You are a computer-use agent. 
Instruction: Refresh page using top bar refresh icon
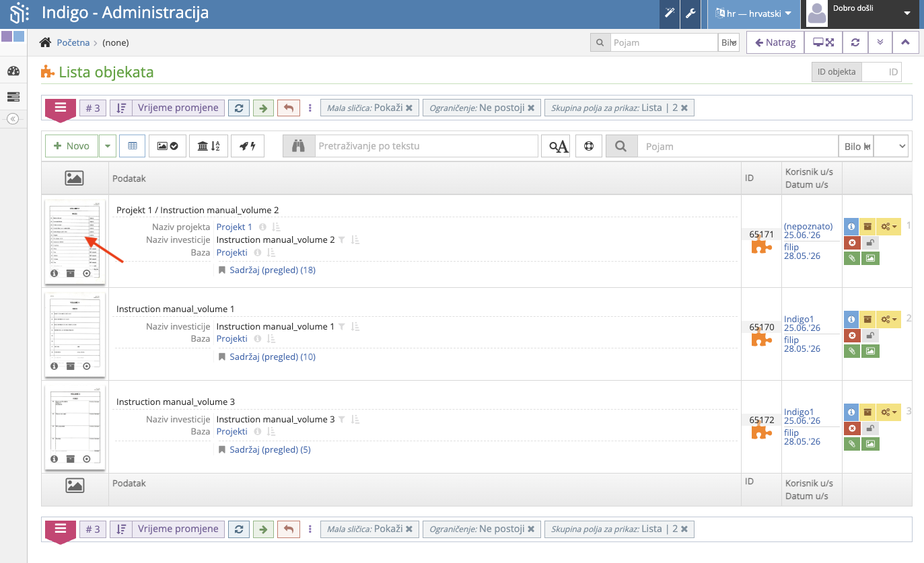[855, 42]
